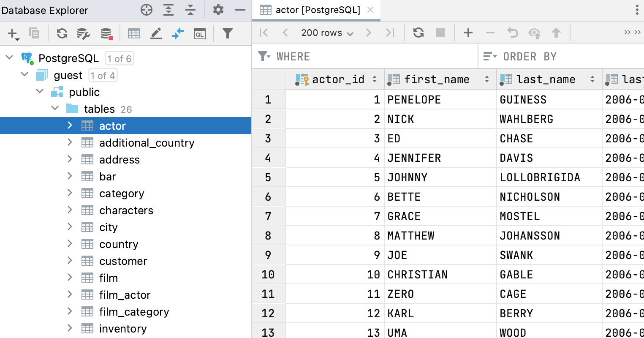
Task: Select the film_category table in tree
Action: [134, 312]
